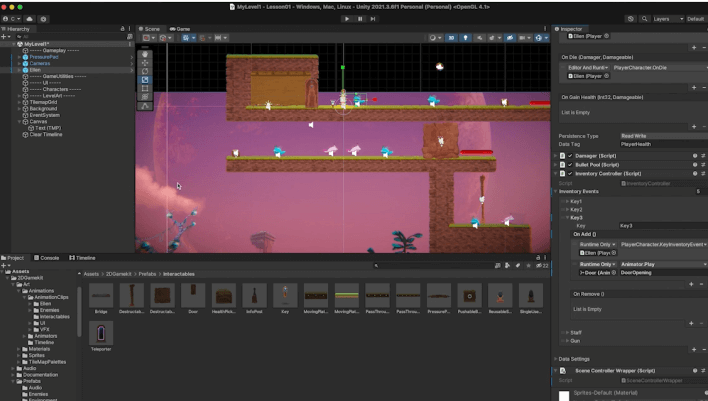Expand Damager script component

pyautogui.click(x=556, y=156)
